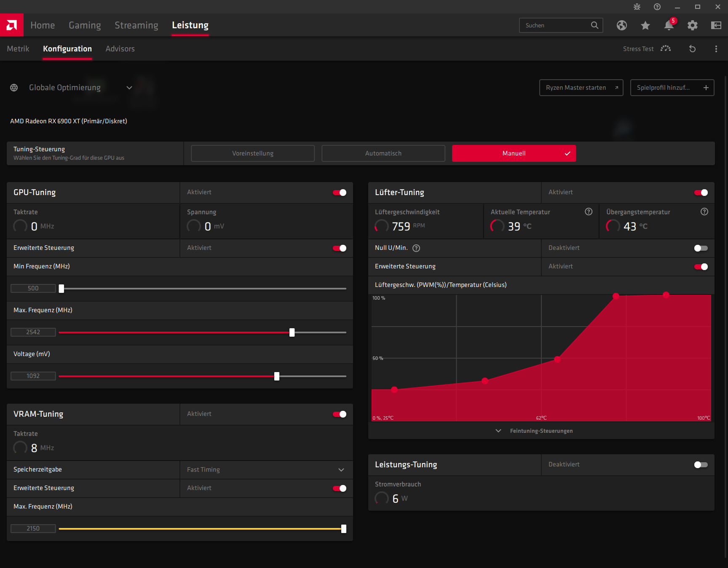This screenshot has width=728, height=568.
Task: Open the web browser globe icon
Action: pyautogui.click(x=622, y=25)
